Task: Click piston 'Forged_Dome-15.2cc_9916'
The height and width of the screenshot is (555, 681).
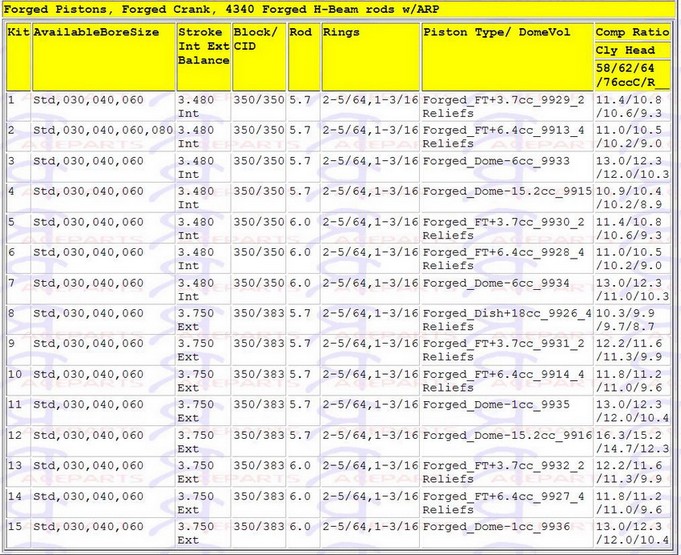Action: (507, 442)
